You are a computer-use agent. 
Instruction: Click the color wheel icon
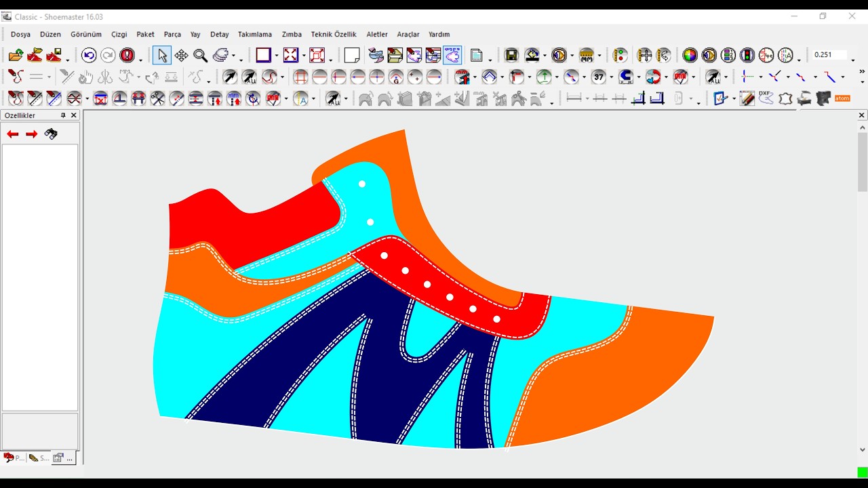pos(690,56)
